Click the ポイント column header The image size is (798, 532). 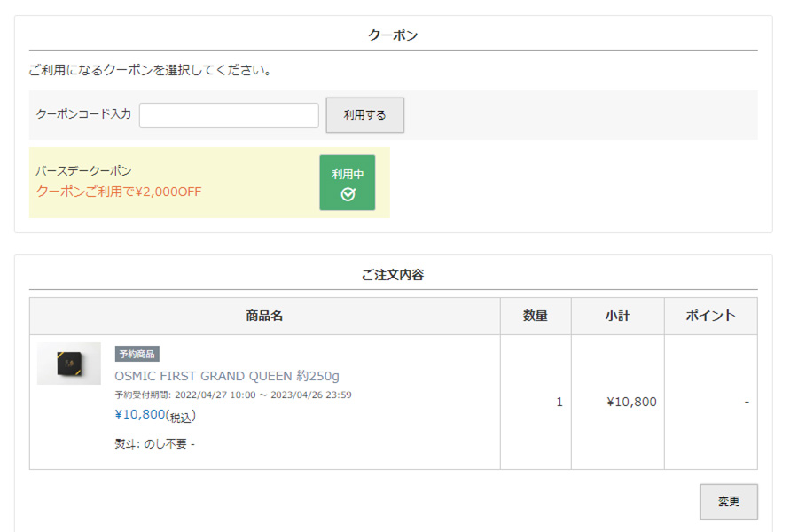click(x=710, y=315)
